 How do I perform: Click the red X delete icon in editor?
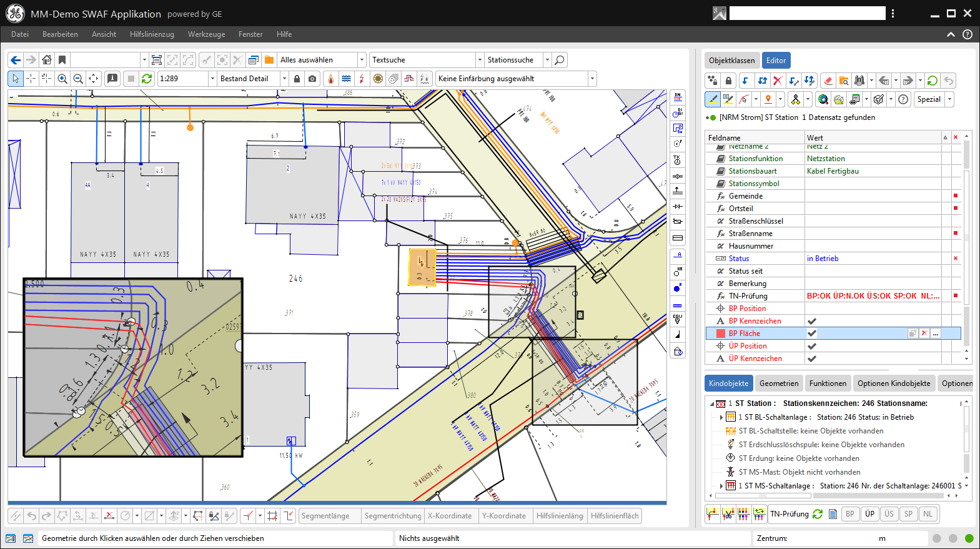click(x=778, y=81)
